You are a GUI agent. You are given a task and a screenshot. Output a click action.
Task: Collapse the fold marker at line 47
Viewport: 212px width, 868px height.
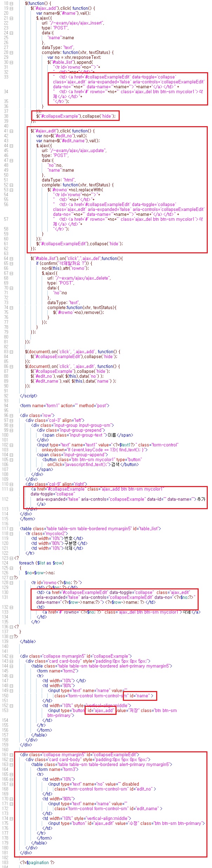(x=11, y=160)
